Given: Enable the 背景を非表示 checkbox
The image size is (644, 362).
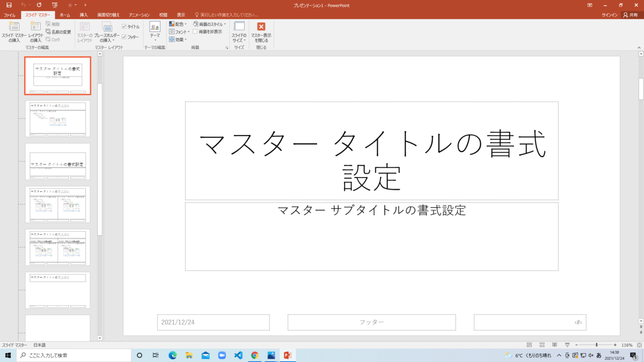Looking at the screenshot, I should pos(195,31).
